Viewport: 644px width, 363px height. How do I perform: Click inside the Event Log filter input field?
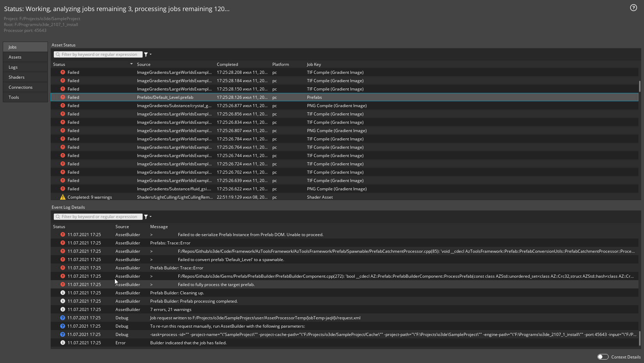pos(101,216)
